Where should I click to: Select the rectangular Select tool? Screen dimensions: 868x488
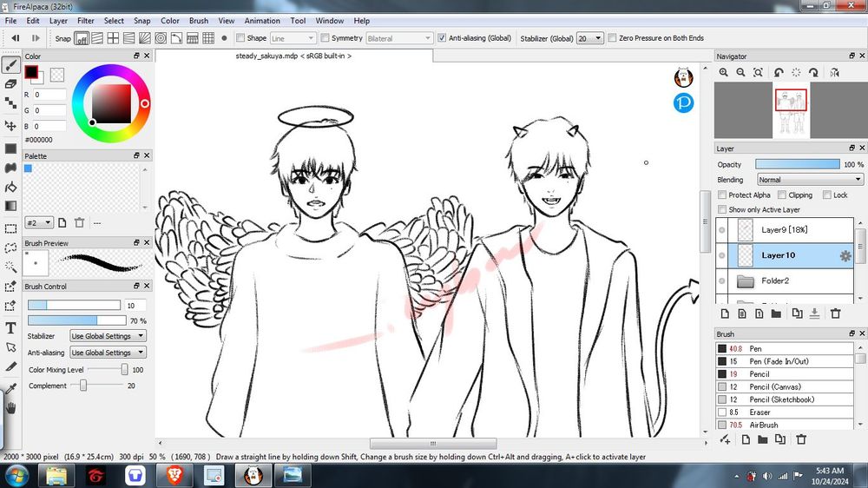(10, 228)
